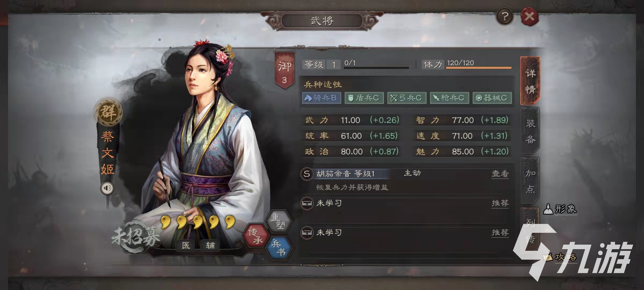Switch to the 详情 side tab
The width and height of the screenshot is (644, 290).
(530, 81)
